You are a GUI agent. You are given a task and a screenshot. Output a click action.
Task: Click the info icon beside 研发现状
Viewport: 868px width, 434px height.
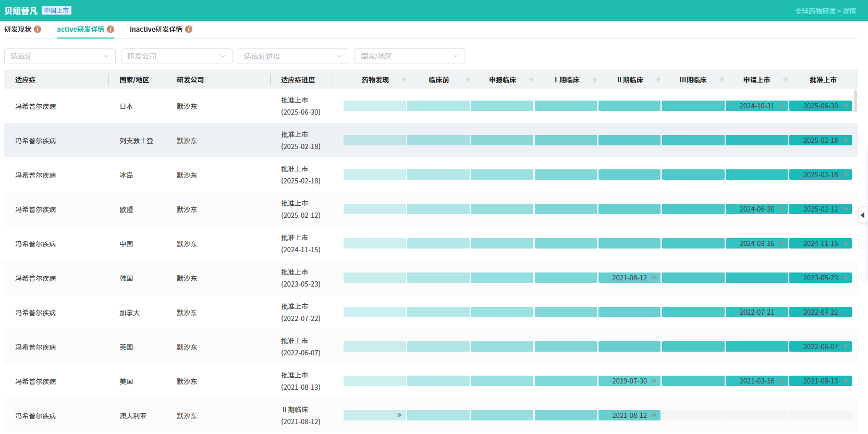coord(38,29)
